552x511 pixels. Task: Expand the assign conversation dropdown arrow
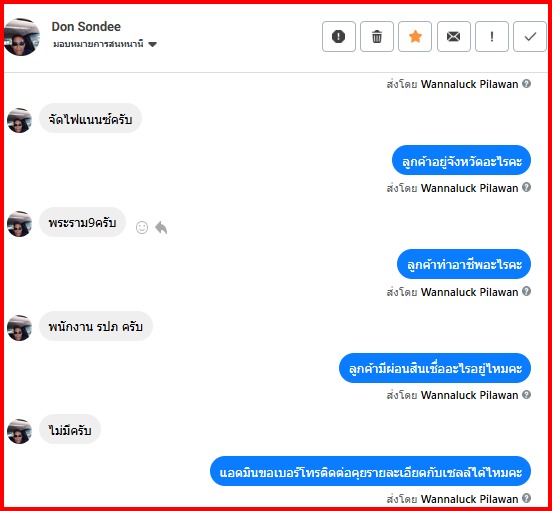152,44
